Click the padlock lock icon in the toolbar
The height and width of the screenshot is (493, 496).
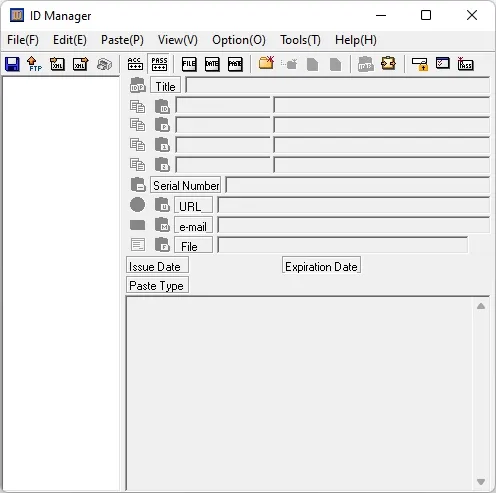point(420,64)
